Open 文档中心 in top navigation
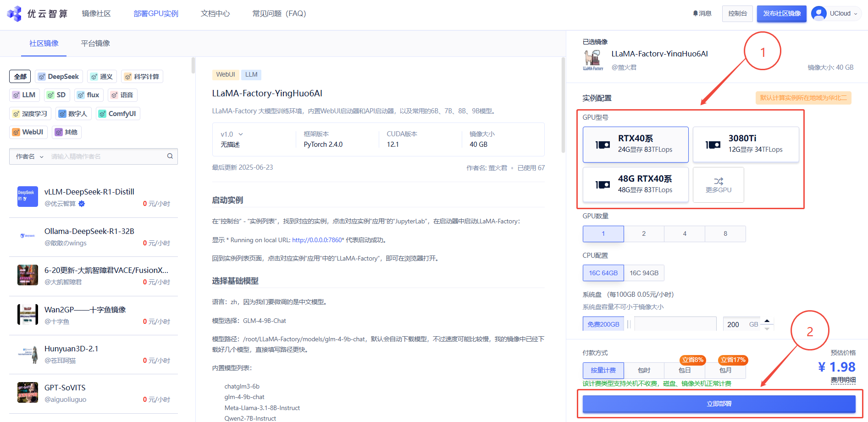 click(215, 14)
